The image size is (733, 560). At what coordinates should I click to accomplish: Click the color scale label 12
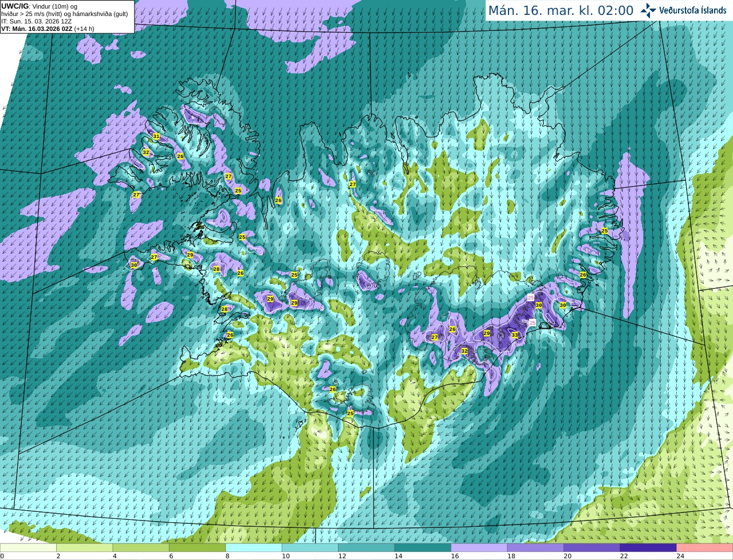tap(342, 556)
